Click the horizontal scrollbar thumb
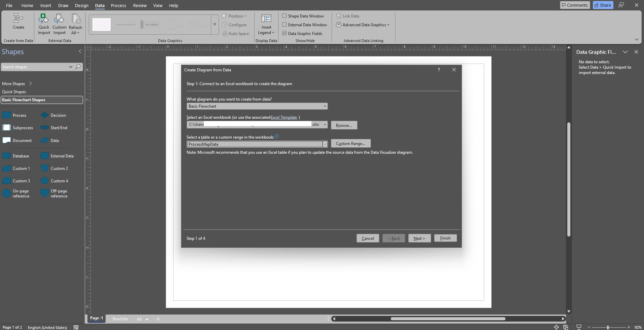644x330 pixels. [448, 319]
